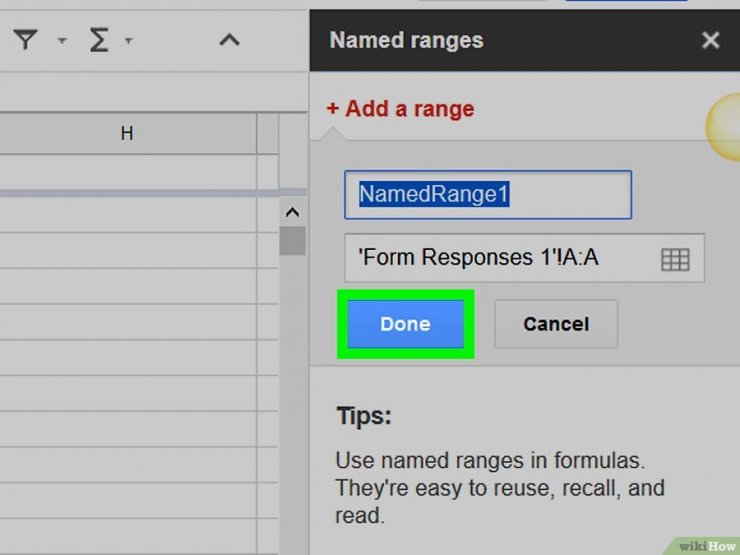Open the Functions sigma tool

(99, 40)
